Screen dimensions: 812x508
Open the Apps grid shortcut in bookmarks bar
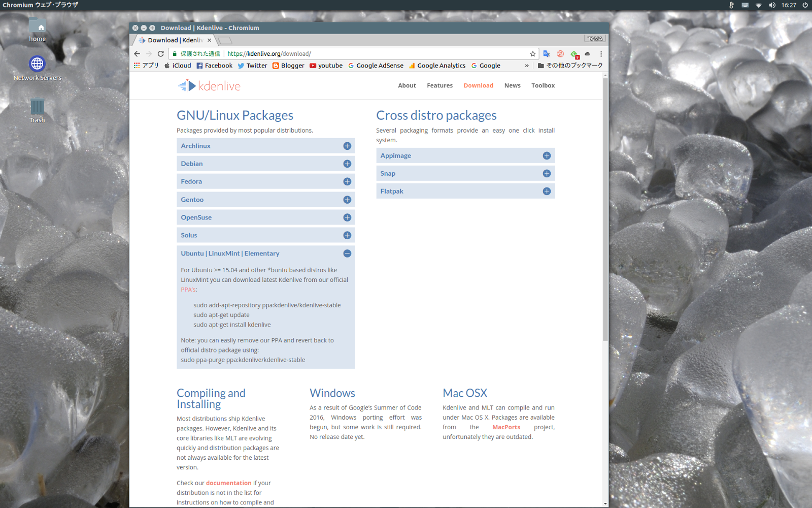146,66
